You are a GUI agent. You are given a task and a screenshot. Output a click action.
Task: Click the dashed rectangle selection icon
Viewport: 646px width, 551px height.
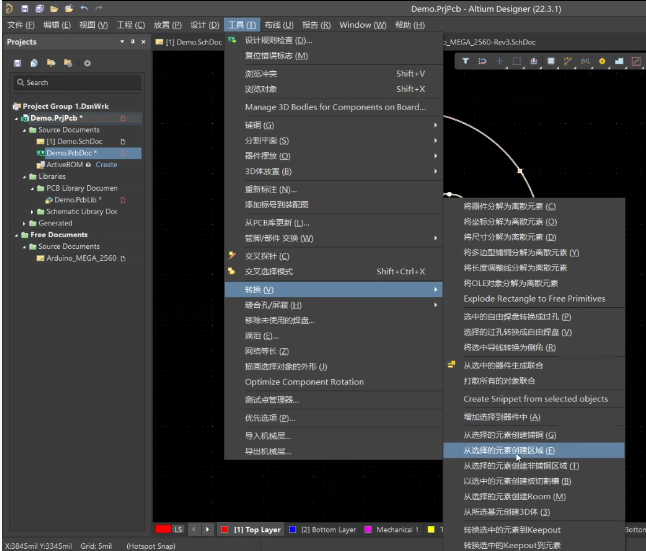point(517,61)
